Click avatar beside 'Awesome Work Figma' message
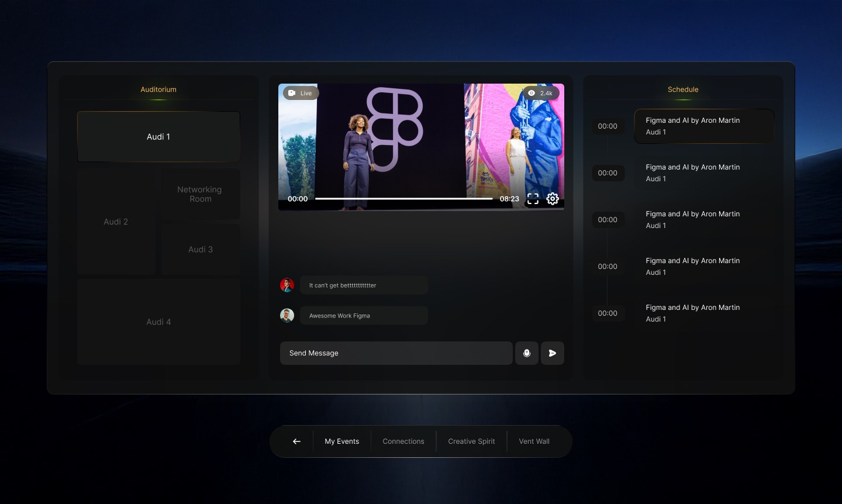Screen dimensions: 842x504 point(287,316)
